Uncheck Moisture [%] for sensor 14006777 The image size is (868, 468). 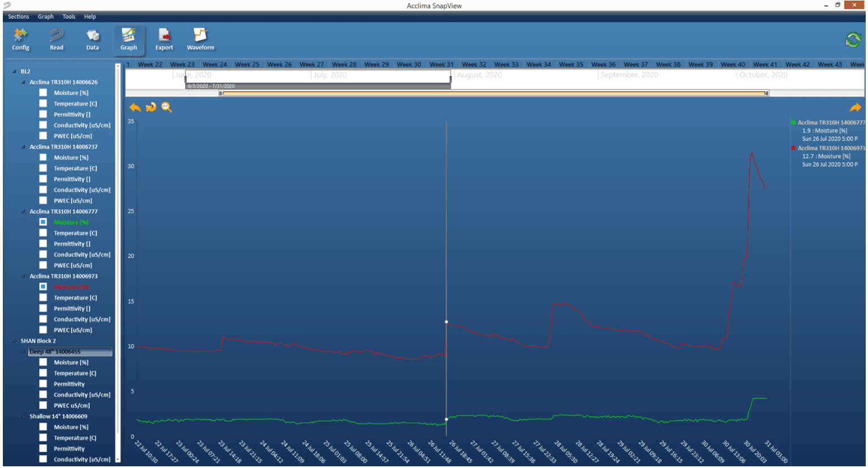click(43, 222)
